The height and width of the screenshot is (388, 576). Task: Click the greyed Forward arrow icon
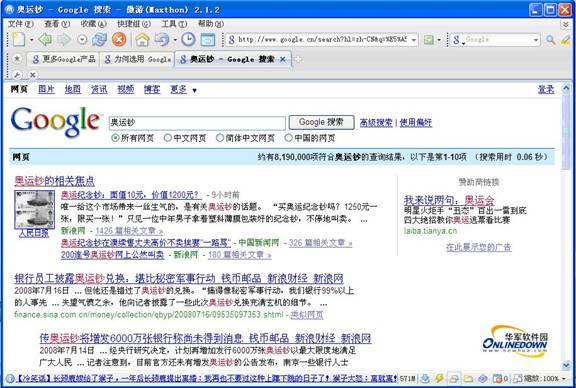click(64, 39)
